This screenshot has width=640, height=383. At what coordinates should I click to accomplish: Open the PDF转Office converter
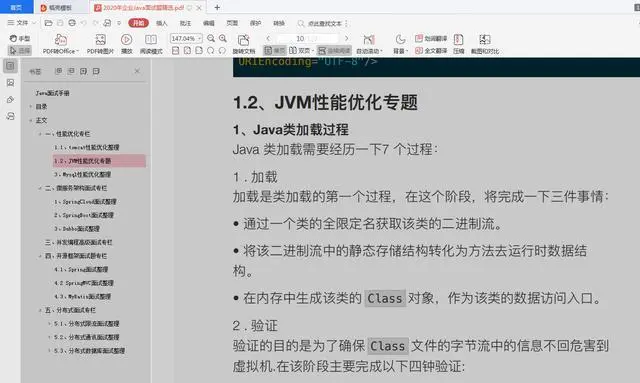[60, 44]
